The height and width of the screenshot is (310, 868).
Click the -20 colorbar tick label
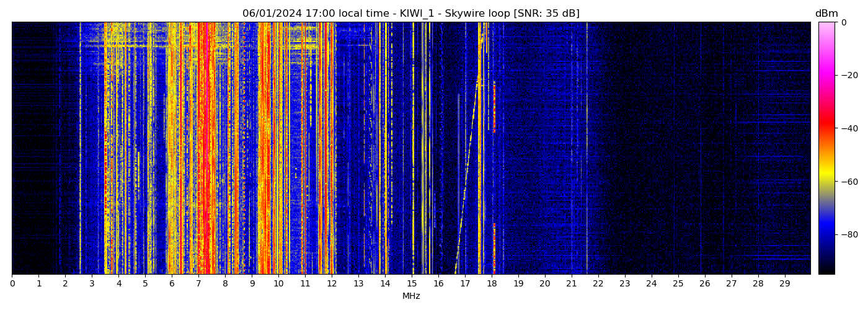click(847, 76)
